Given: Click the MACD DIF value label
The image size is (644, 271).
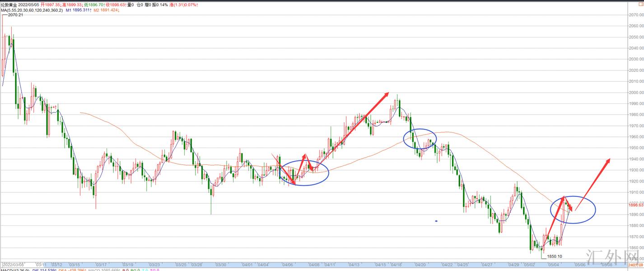Looking at the screenshot, I should [44, 270].
